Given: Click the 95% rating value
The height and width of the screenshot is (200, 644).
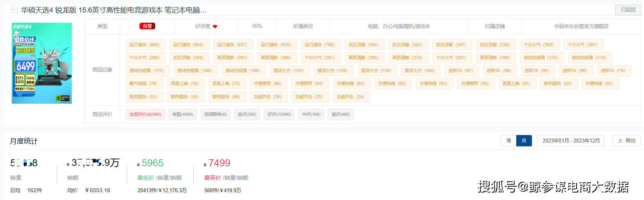Looking at the screenshot, I should (x=257, y=26).
